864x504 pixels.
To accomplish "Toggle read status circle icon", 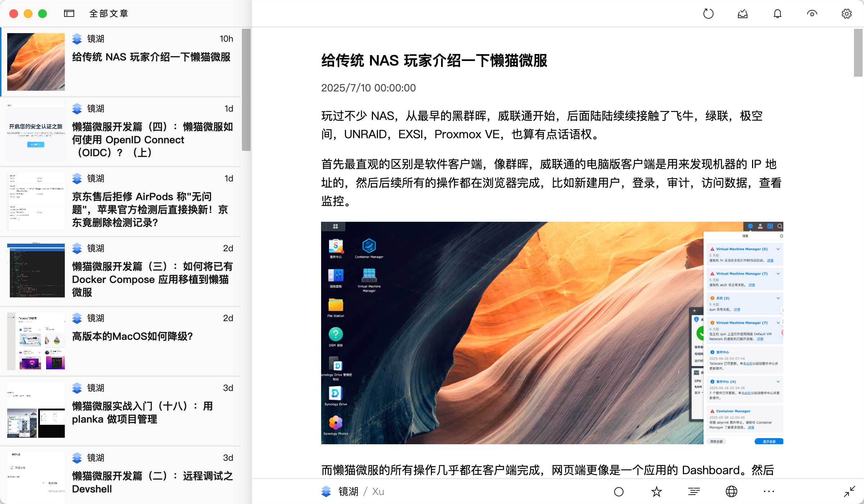I will 619,491.
